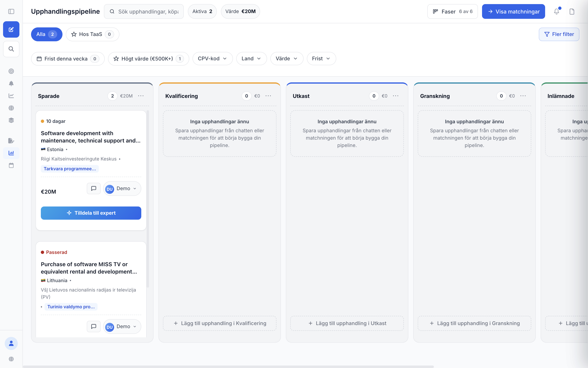Click the Lithuania country label
Screen dimensions: 588x368
[57, 280]
